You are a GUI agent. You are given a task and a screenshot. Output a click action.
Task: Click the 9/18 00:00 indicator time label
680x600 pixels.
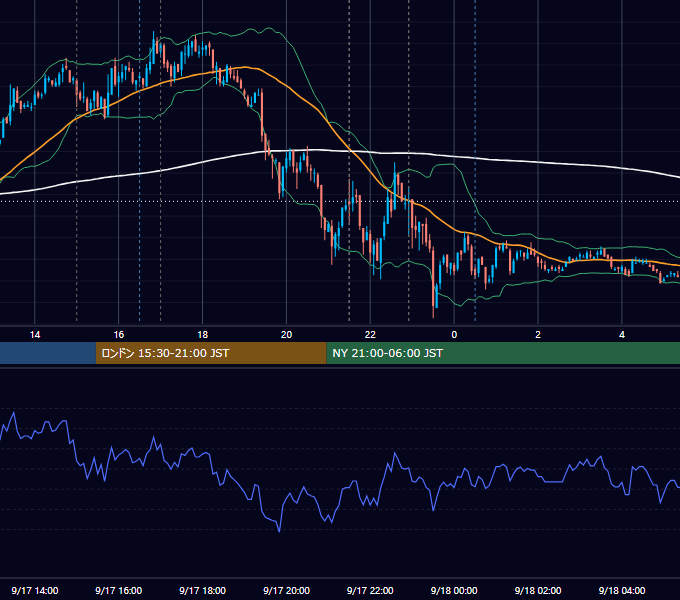coord(454,590)
